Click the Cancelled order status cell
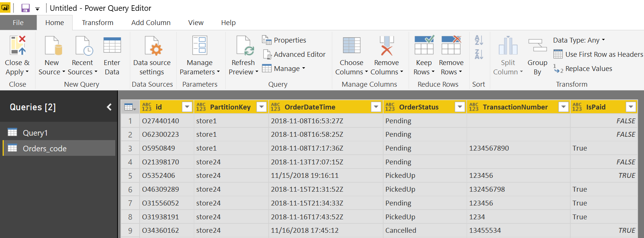Viewport: 644px width, 238px height. [425, 230]
